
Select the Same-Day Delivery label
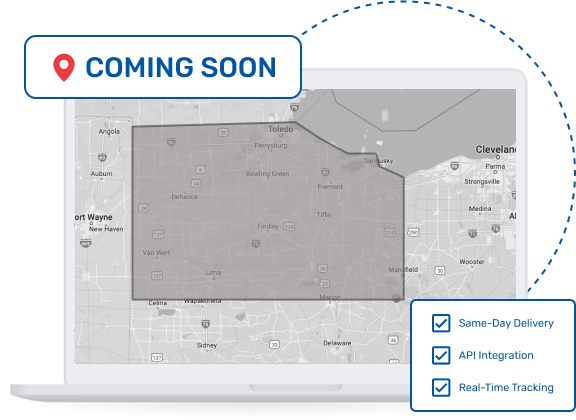coord(506,323)
